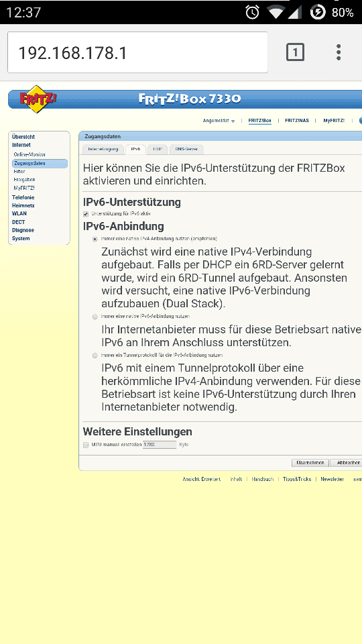Select the native IPv6-Anbindung radio option
This screenshot has height=644, width=362.
[95, 317]
